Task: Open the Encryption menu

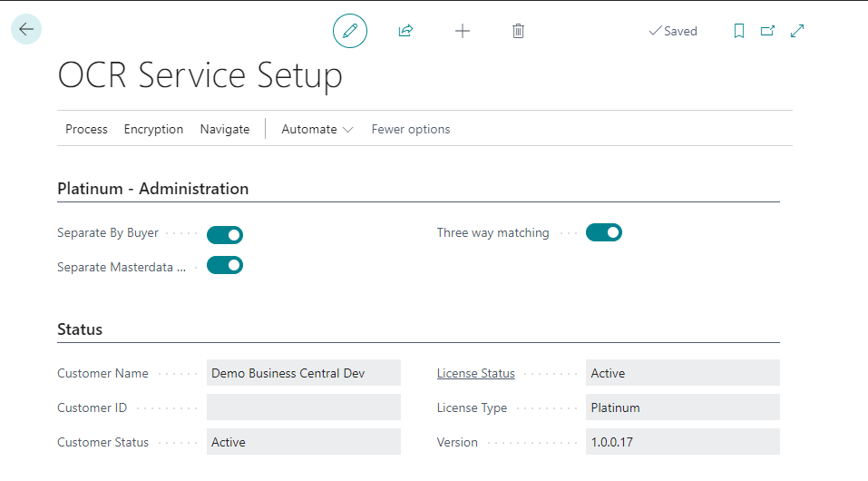Action: [153, 129]
